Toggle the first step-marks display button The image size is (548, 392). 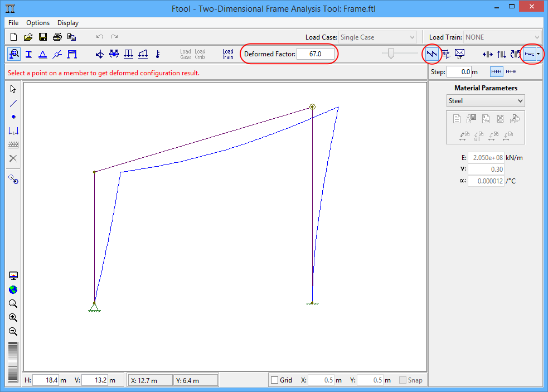(496, 72)
